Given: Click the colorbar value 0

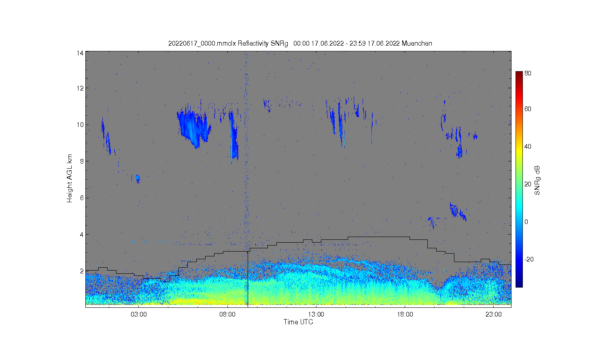Looking at the screenshot, I should 526,222.
